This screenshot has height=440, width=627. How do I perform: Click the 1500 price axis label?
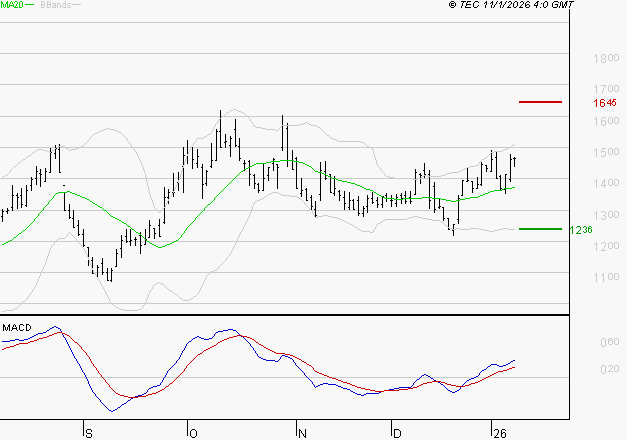(606, 152)
